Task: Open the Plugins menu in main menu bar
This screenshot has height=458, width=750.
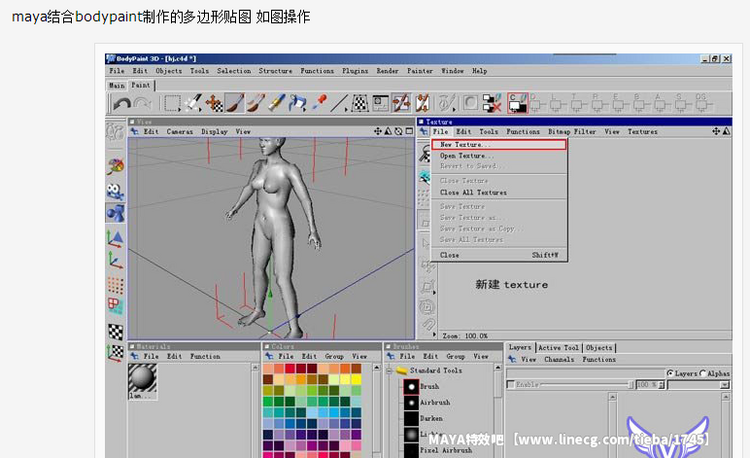Action: 355,71
